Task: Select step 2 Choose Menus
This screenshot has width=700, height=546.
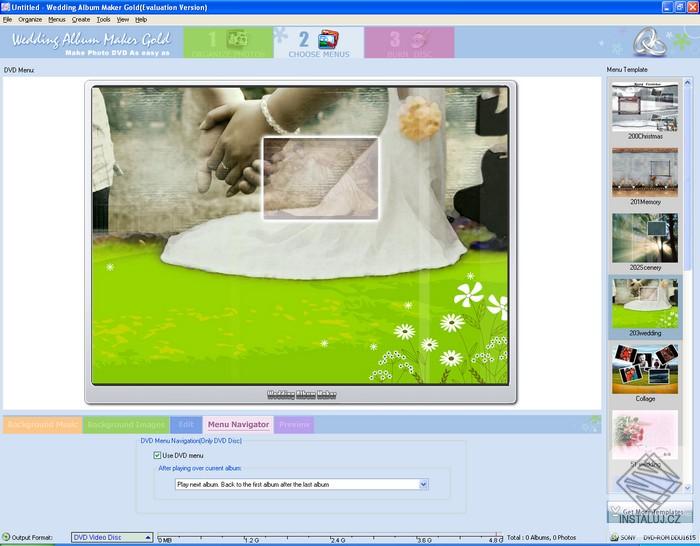Action: coord(318,42)
